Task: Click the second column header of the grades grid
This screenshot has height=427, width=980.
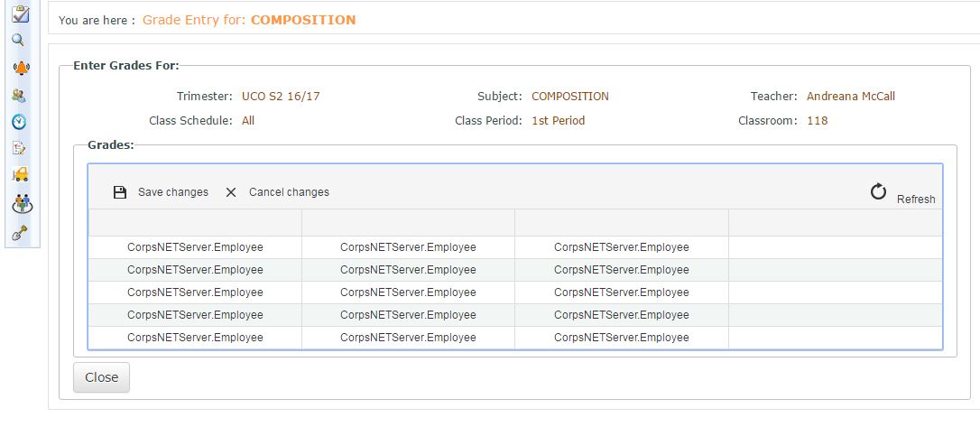Action: click(x=408, y=223)
